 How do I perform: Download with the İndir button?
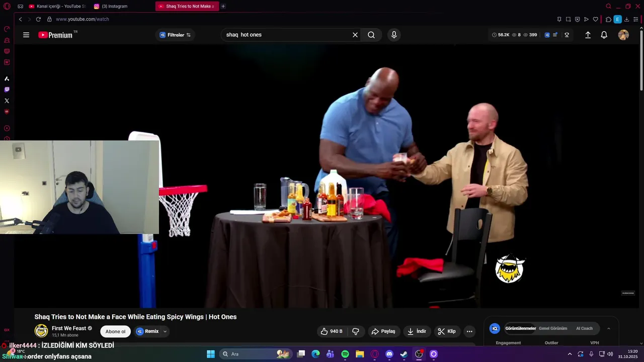tap(417, 331)
